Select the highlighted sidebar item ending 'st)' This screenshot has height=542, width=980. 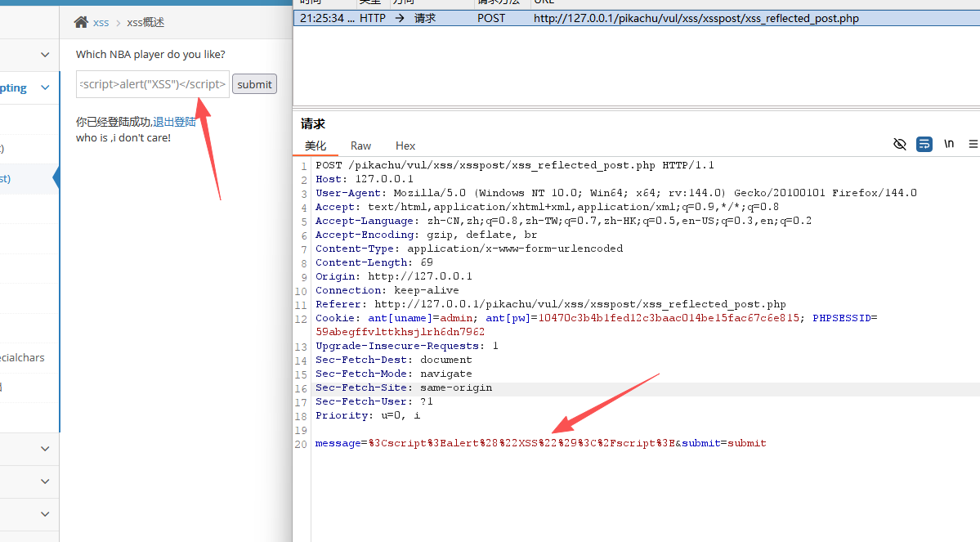[6, 179]
